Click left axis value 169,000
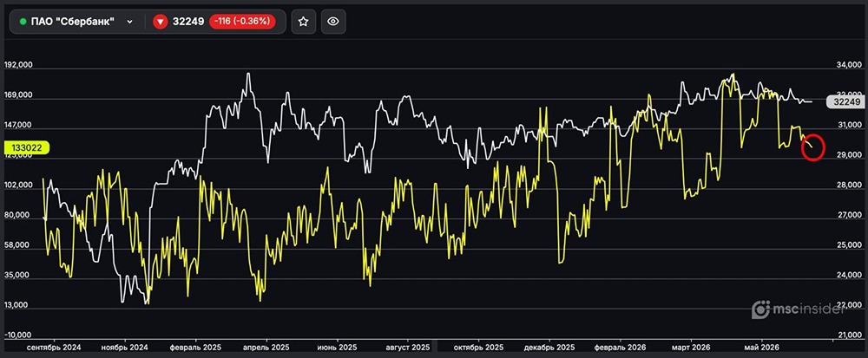 pos(18,95)
